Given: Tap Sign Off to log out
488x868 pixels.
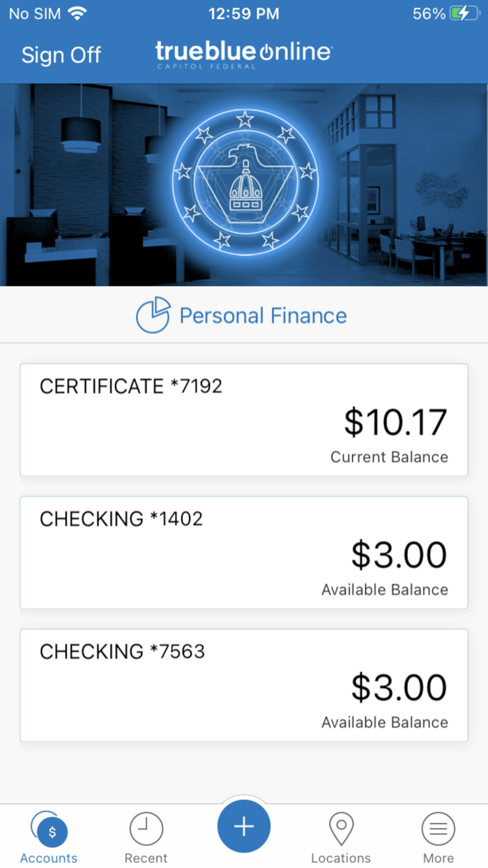Looking at the screenshot, I should 61,54.
